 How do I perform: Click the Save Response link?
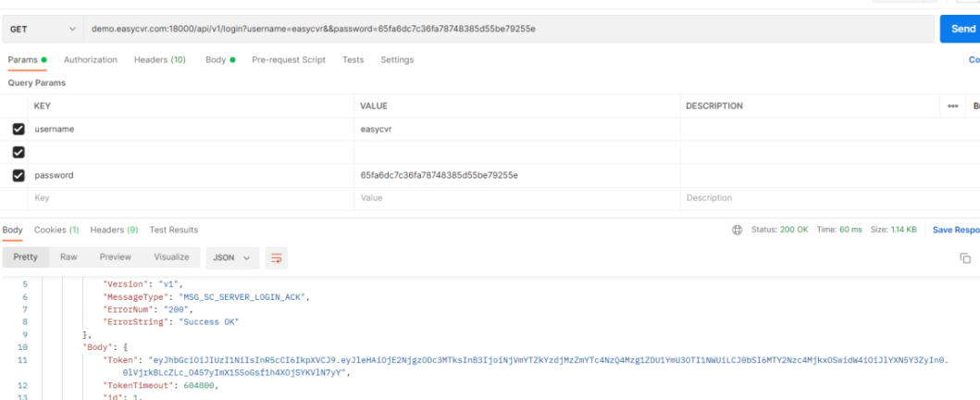[x=956, y=230]
